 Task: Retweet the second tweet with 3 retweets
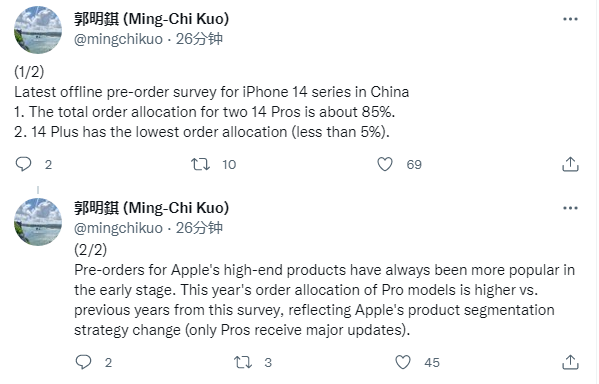[243, 362]
